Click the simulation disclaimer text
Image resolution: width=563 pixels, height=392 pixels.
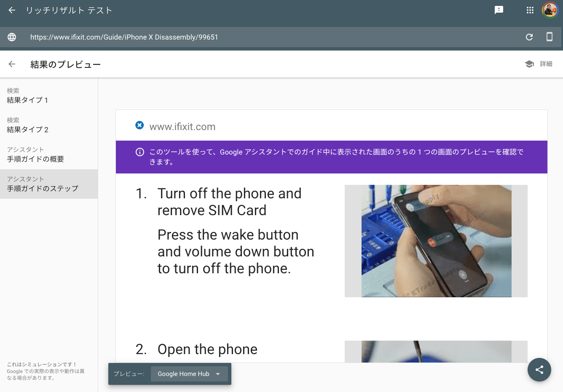pyautogui.click(x=46, y=371)
